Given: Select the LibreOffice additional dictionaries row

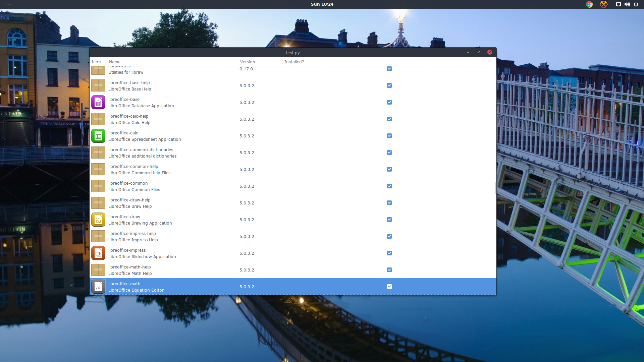Looking at the screenshot, I should click(x=293, y=153).
